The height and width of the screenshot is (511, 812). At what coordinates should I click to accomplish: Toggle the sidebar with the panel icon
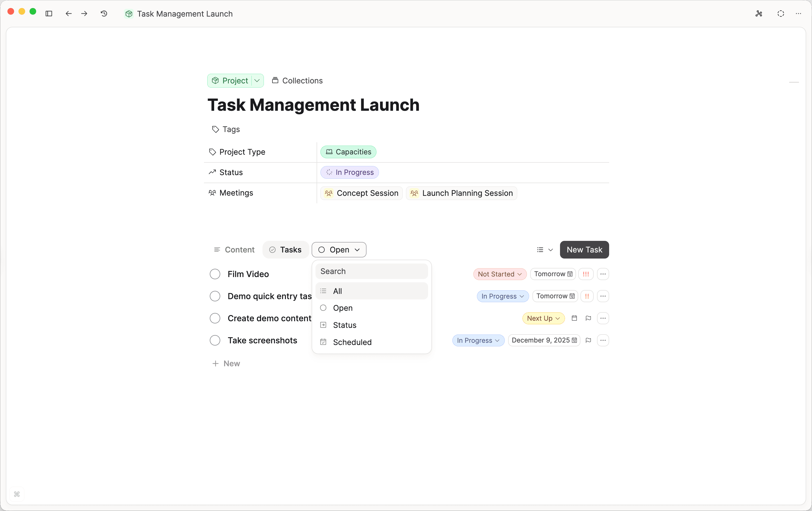tap(49, 14)
